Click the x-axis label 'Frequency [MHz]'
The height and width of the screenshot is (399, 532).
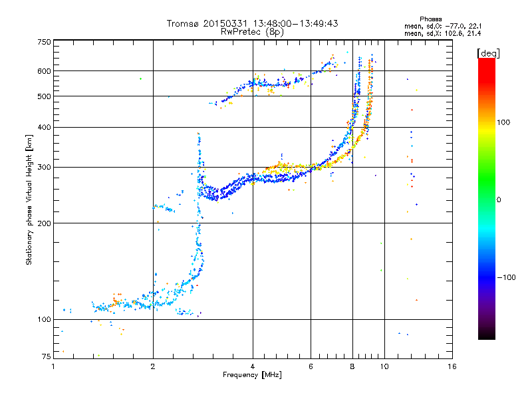coord(252,375)
